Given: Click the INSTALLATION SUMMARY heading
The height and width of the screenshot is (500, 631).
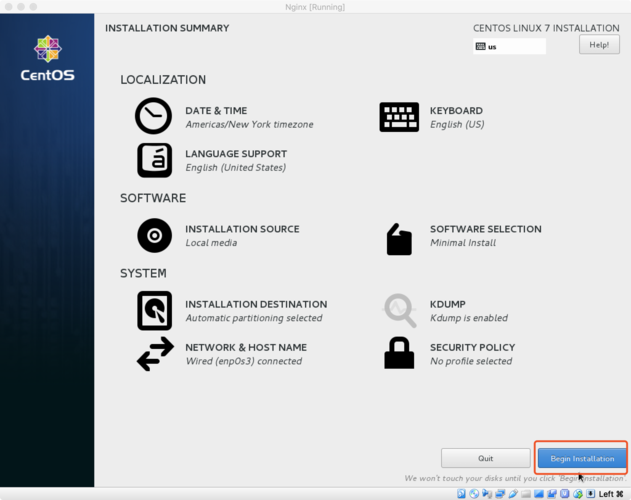Looking at the screenshot, I should pyautogui.click(x=167, y=28).
